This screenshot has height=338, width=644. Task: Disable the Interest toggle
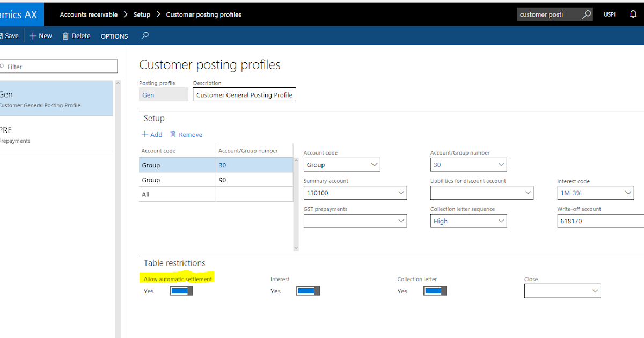point(308,290)
